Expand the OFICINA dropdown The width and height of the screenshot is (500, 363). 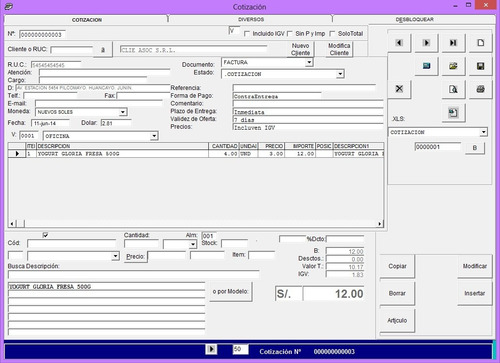[154, 136]
